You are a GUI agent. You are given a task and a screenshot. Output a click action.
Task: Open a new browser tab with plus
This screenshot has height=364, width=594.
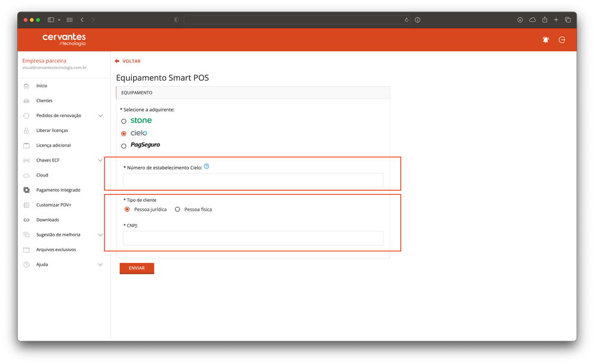pos(556,20)
